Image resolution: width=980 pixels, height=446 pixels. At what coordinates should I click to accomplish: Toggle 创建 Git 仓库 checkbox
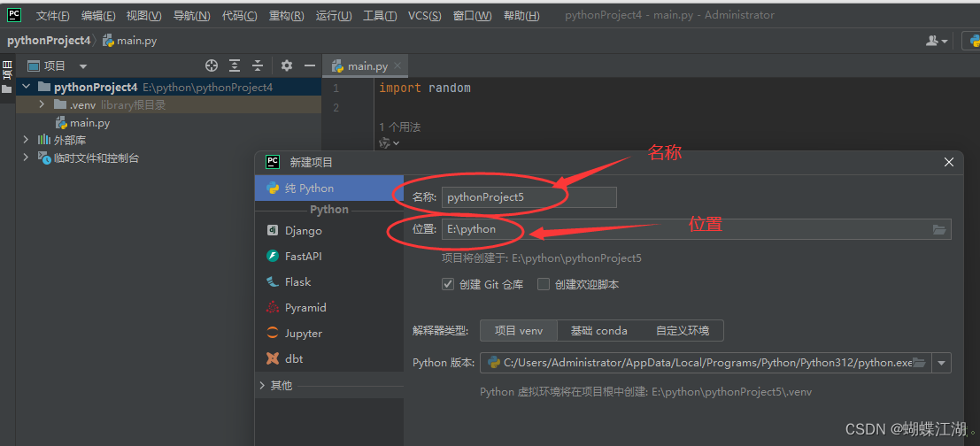coord(447,284)
